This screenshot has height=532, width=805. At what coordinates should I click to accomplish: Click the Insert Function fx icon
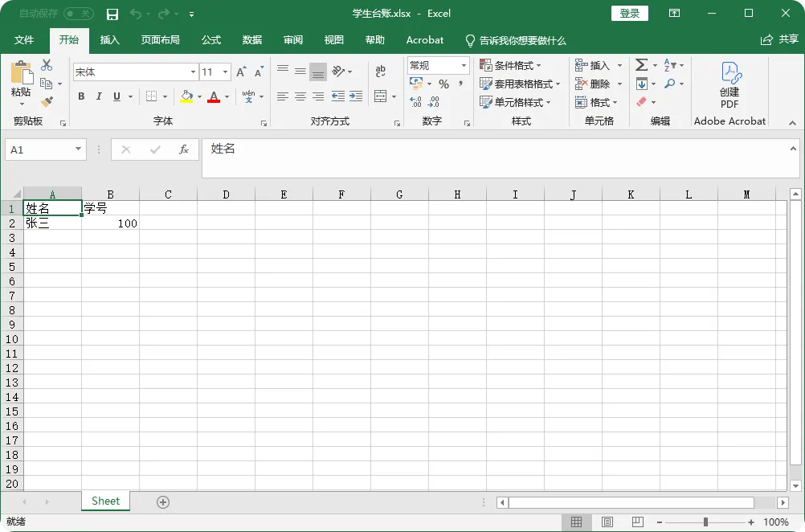(x=184, y=149)
